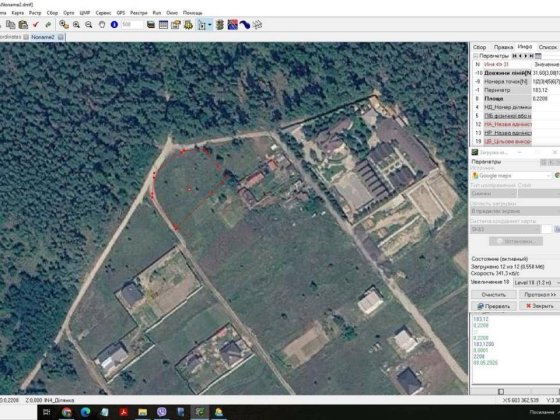Screen dimensions: 560x420
Task: Click the Очистить button
Action: click(x=494, y=295)
